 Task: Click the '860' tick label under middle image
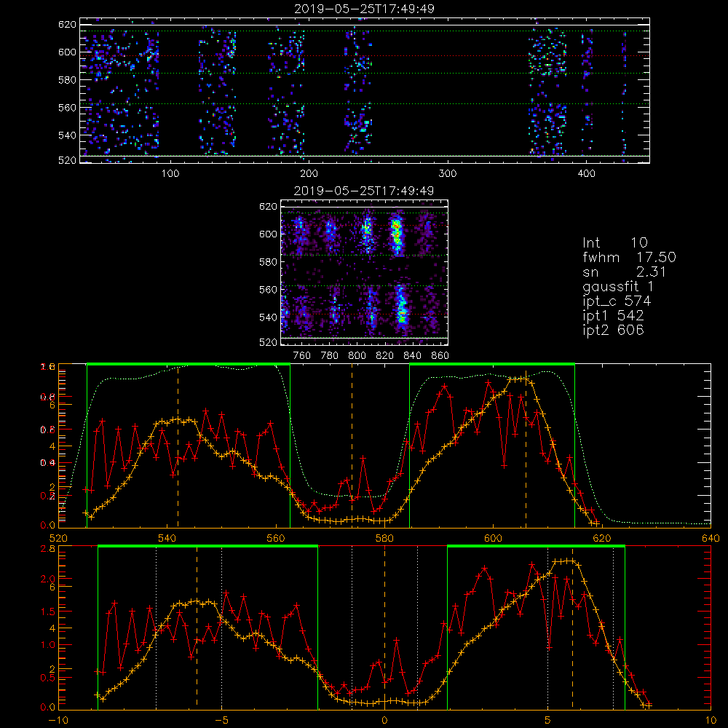click(x=440, y=356)
